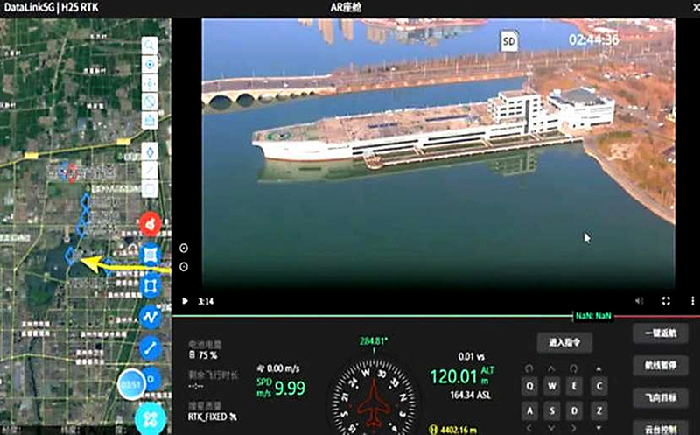The image size is (700, 435).
Task: Open the zigzag route planning button
Action: click(150, 317)
